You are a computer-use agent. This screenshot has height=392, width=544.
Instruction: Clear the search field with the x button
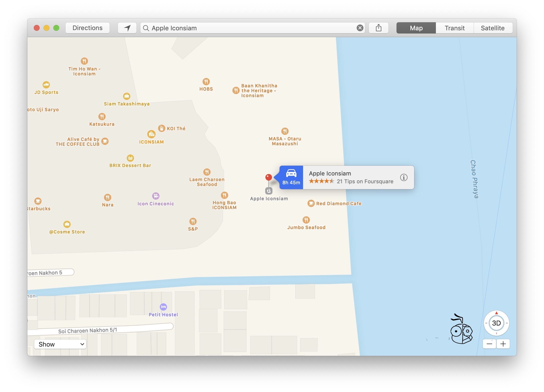click(x=359, y=28)
